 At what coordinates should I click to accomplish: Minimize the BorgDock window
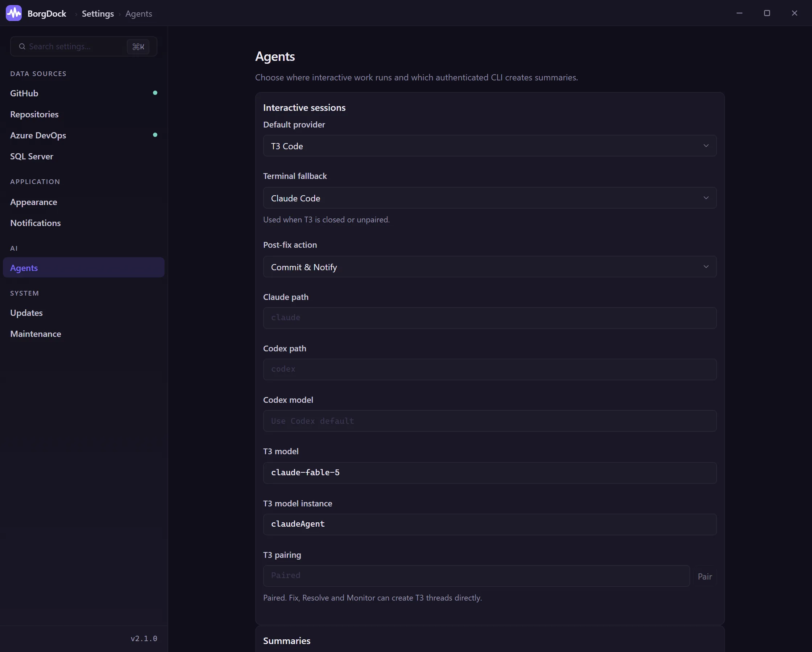click(x=739, y=13)
